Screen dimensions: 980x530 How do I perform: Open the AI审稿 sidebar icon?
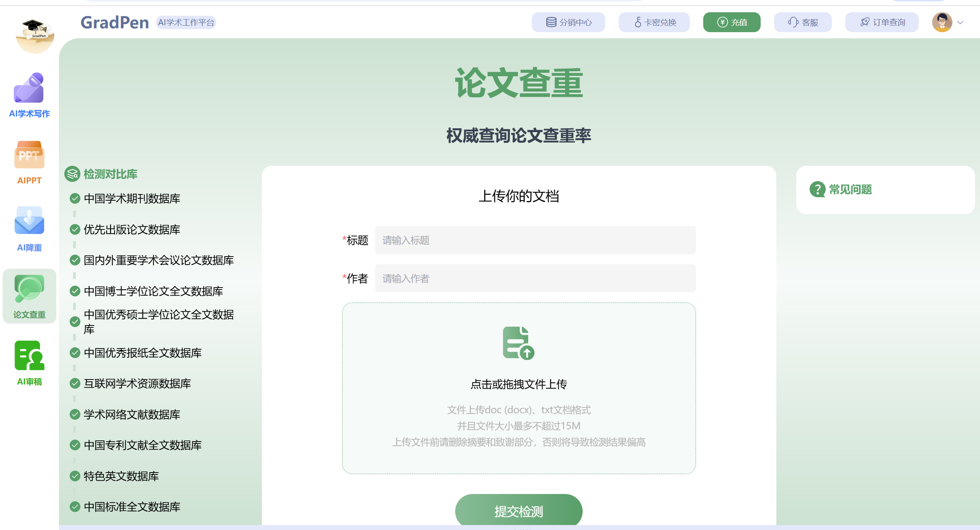pos(29,356)
